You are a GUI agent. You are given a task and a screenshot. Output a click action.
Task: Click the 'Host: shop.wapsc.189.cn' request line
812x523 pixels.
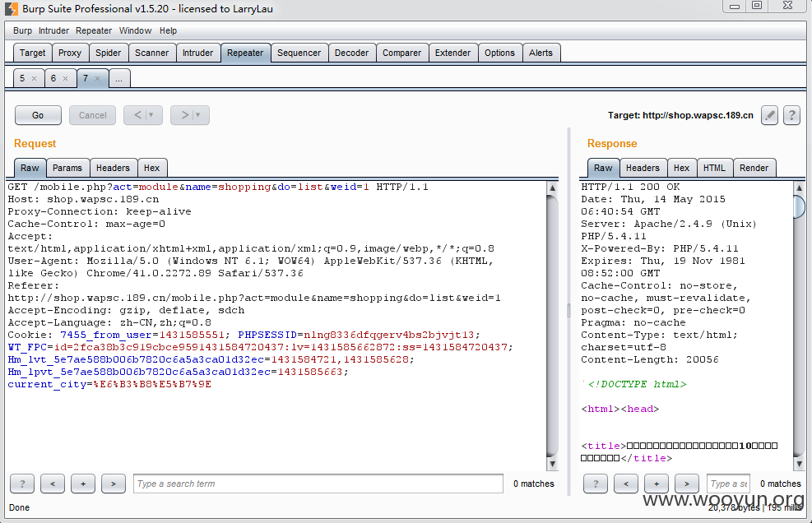click(x=83, y=199)
